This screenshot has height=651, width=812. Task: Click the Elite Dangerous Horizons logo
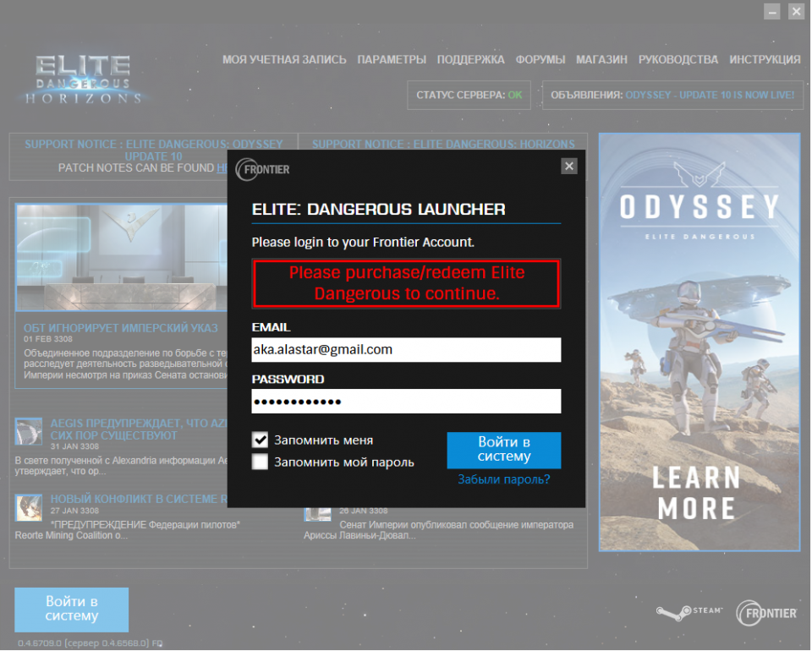(x=84, y=79)
